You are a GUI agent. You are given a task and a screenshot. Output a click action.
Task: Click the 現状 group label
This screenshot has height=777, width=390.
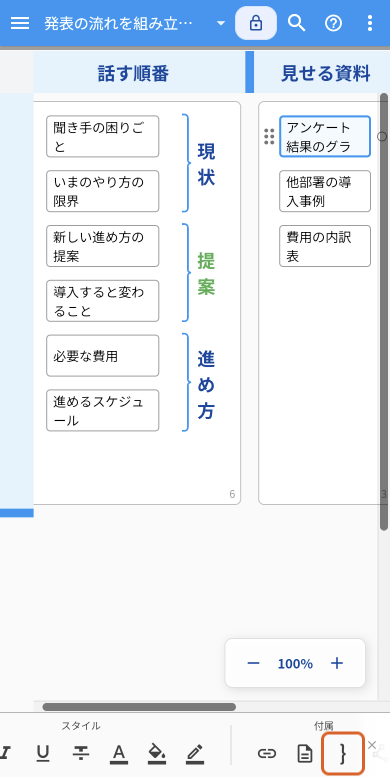[206, 164]
